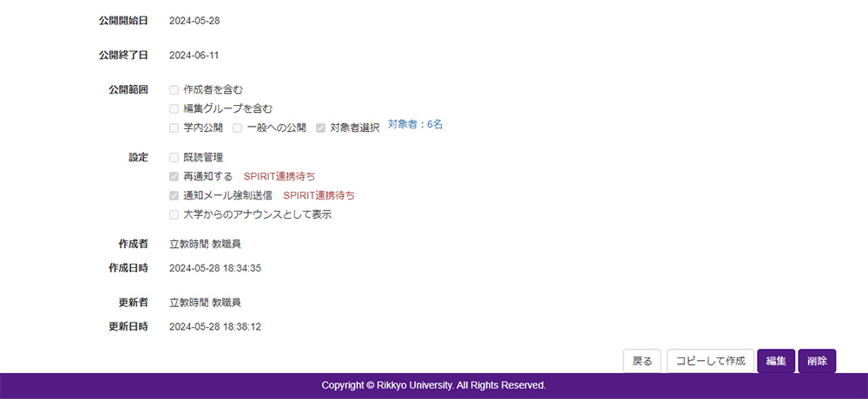
Task: Click the purple 編集 button
Action: (x=776, y=361)
